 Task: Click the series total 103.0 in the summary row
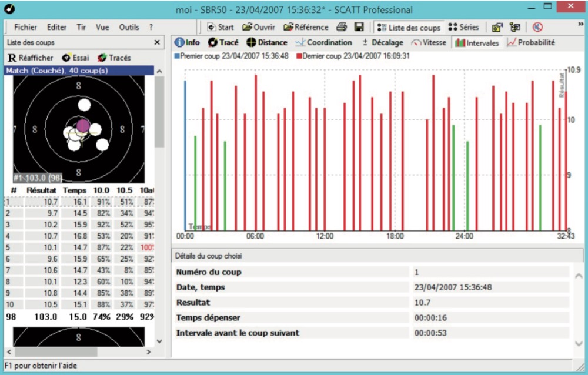point(46,317)
